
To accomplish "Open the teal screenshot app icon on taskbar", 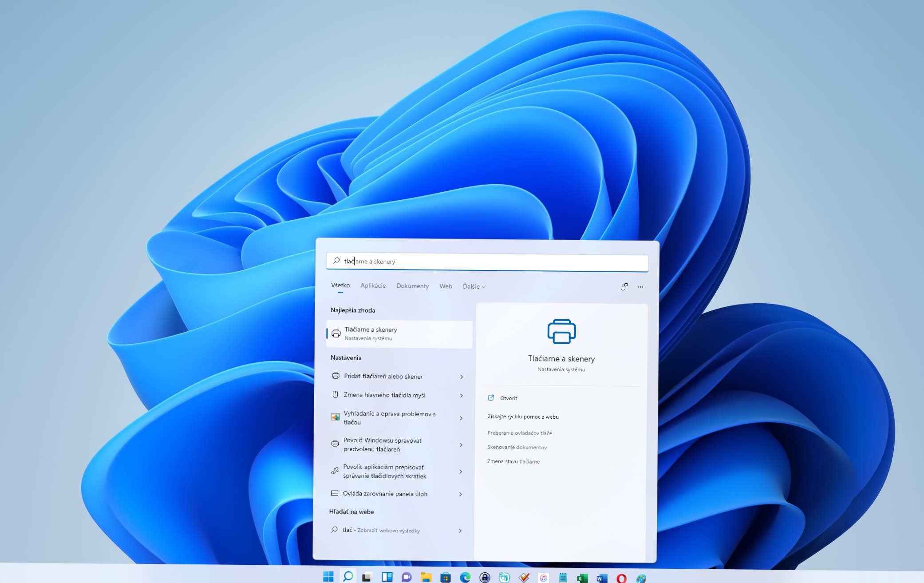I will (504, 577).
